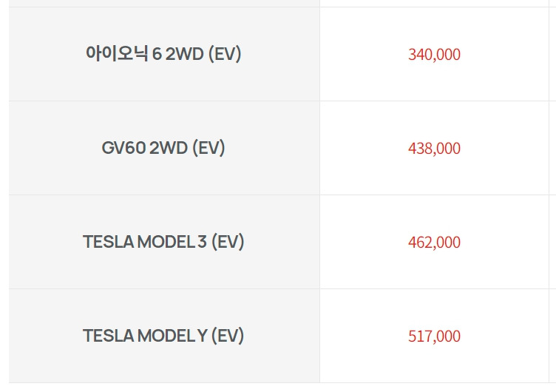Click "2WD" in the GV60 row
Image resolution: width=556 pixels, height=392 pixels.
click(169, 148)
